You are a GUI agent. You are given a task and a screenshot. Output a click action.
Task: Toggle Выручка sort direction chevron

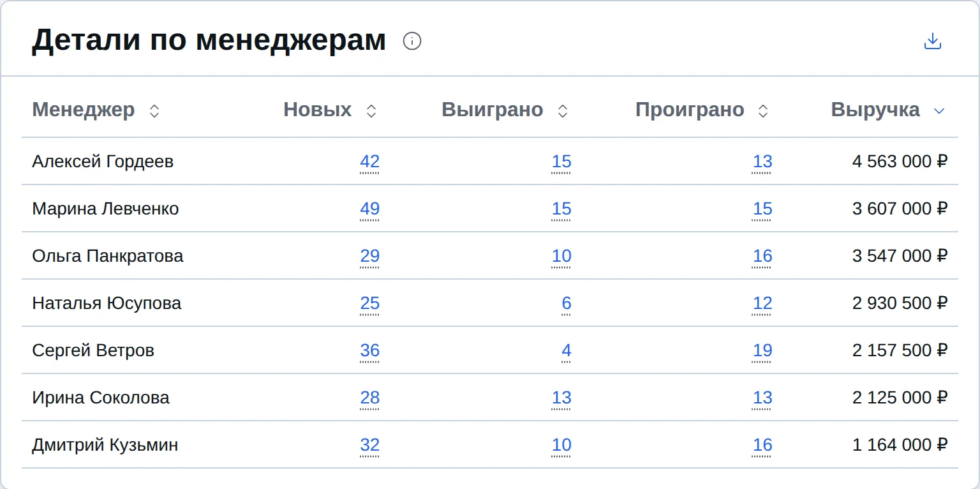[x=939, y=111]
